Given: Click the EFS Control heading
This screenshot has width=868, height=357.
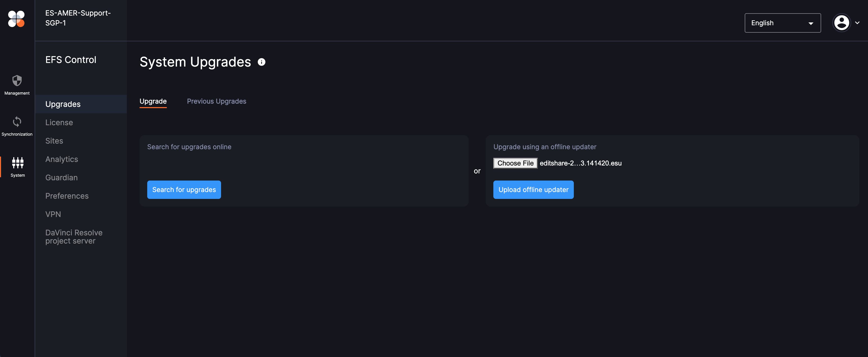Looking at the screenshot, I should pos(71,60).
